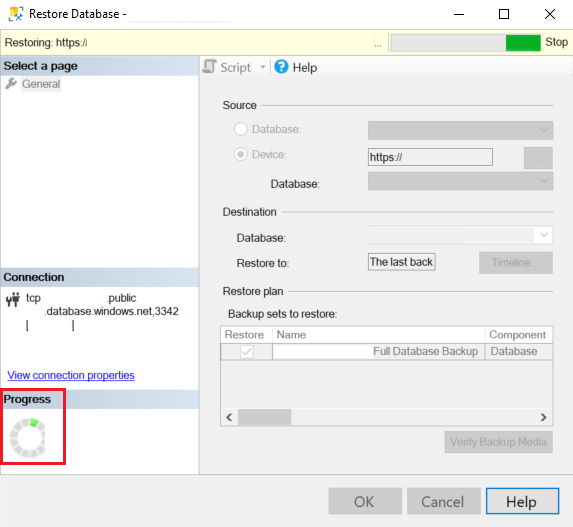This screenshot has height=527, width=573.
Task: Open the Destination Database dropdown
Action: pyautogui.click(x=460, y=235)
